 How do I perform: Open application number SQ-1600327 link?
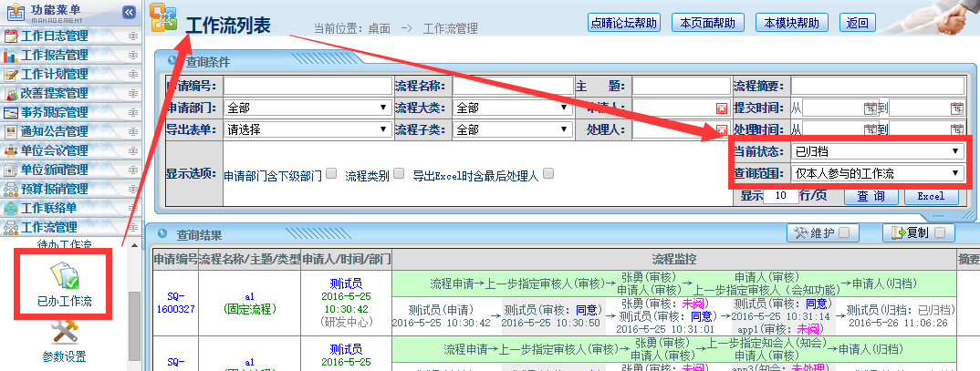pos(176,303)
